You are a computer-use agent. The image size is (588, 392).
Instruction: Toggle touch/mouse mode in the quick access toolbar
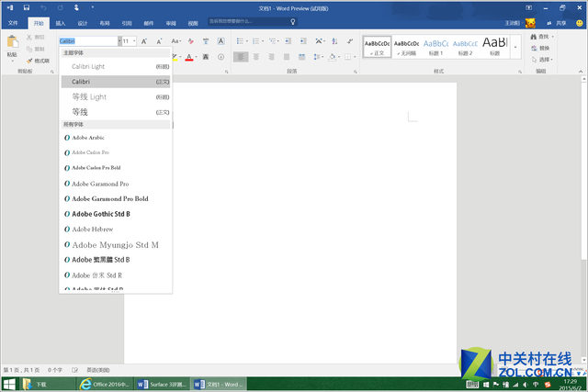76,8
